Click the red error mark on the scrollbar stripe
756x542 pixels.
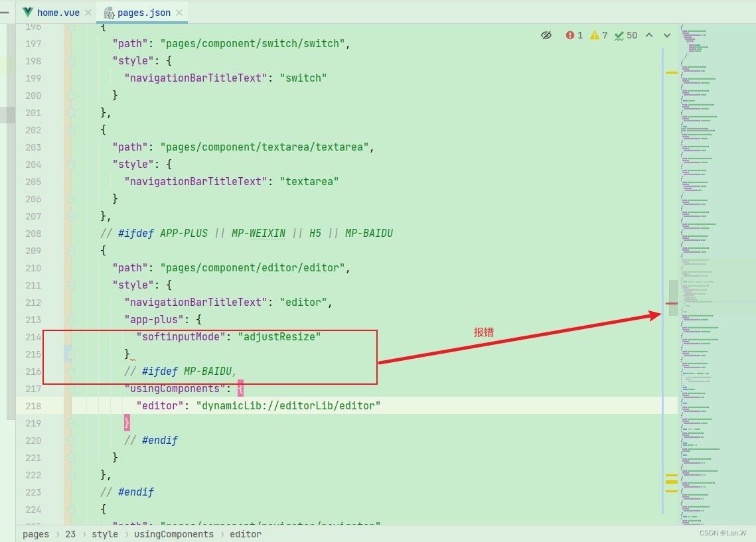pos(672,304)
